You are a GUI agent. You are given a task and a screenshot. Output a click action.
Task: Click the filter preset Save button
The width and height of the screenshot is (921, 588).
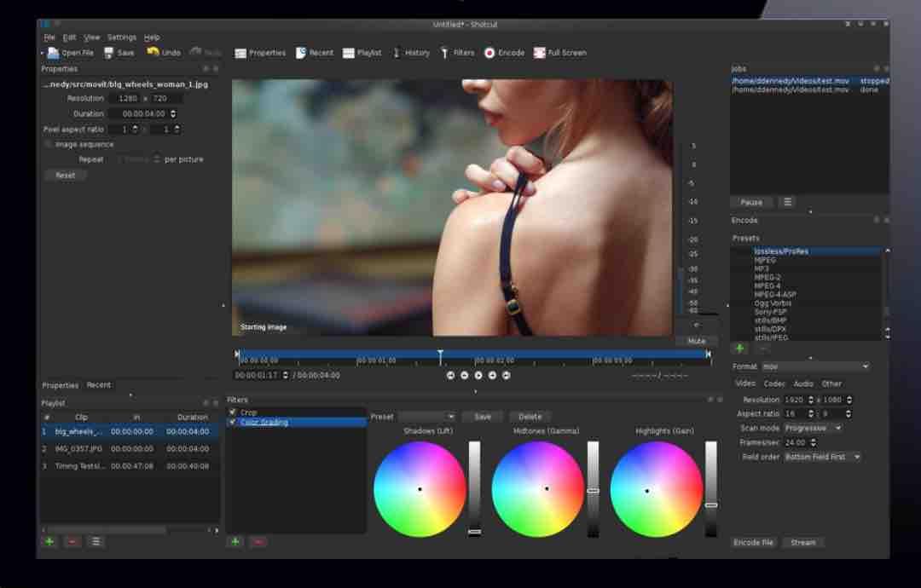[482, 417]
